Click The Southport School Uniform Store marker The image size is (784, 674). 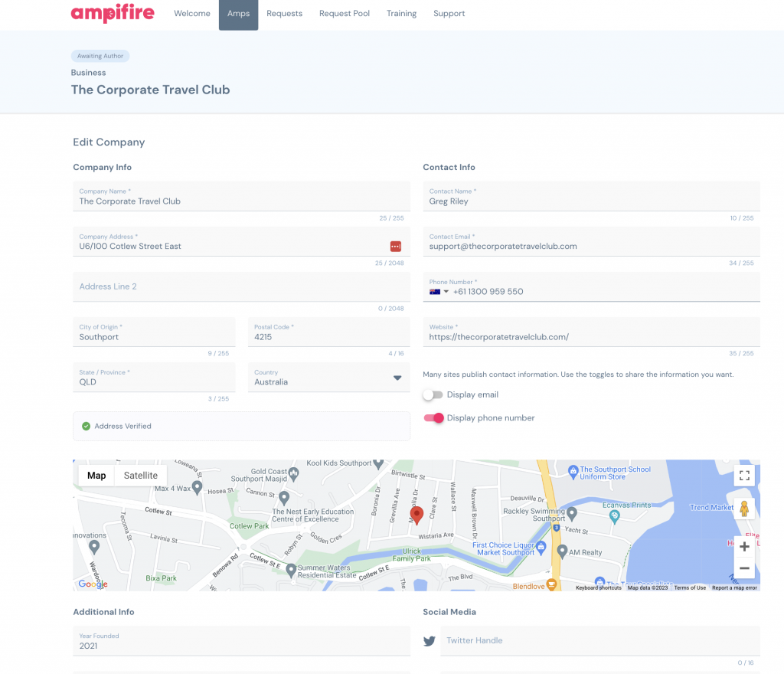pos(573,471)
